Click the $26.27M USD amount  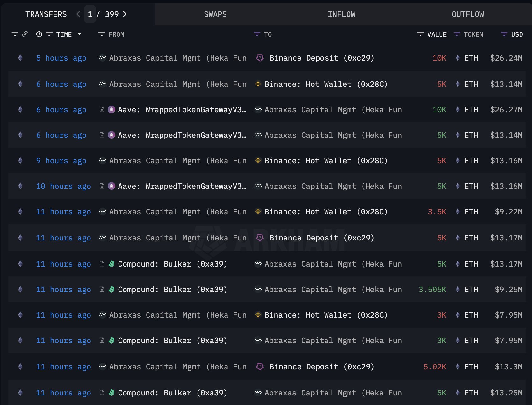506,110
